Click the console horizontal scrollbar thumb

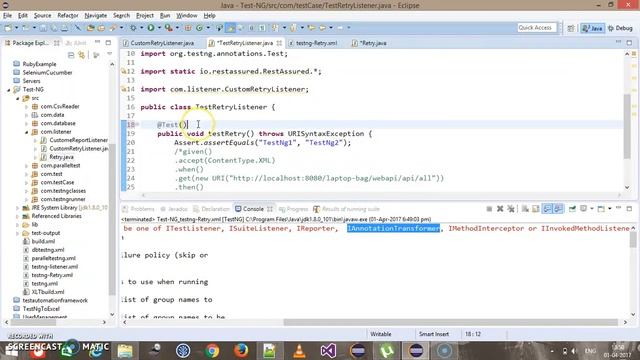[x=451, y=322]
